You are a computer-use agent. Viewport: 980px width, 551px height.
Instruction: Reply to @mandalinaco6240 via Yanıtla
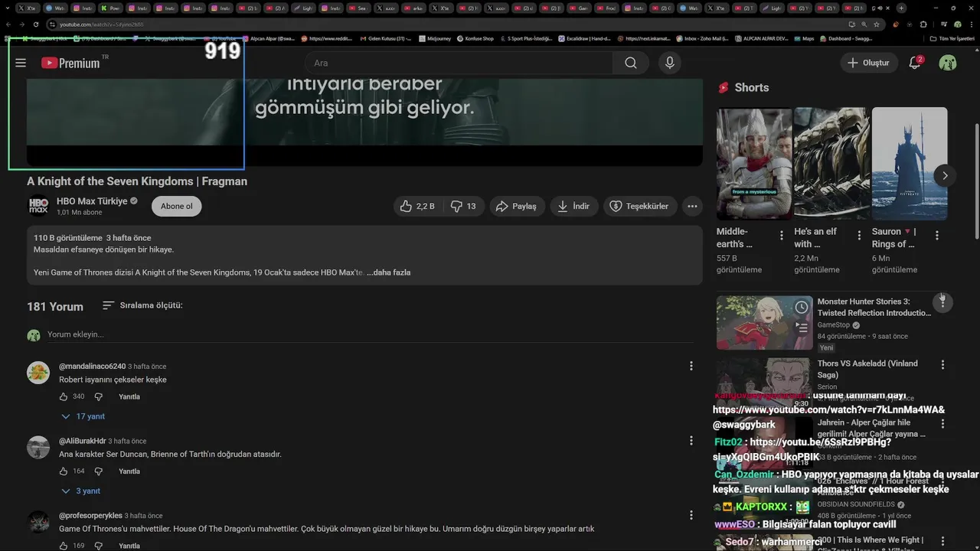(x=129, y=396)
